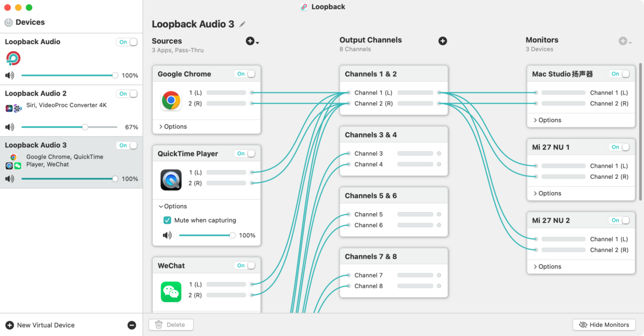The height and width of the screenshot is (336, 644).
Task: Collapse Options under QuickTime Player
Action: [173, 206]
